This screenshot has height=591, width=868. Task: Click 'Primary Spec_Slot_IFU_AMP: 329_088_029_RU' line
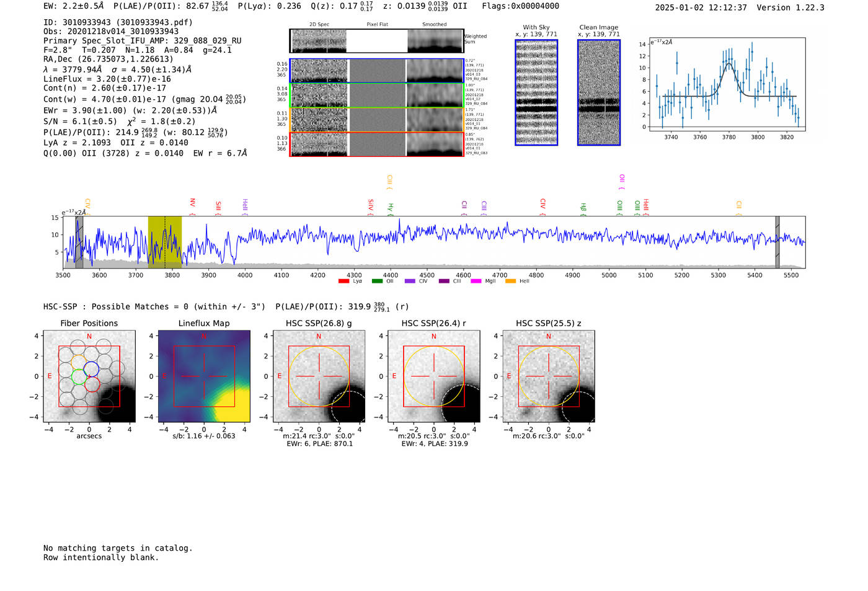[143, 41]
